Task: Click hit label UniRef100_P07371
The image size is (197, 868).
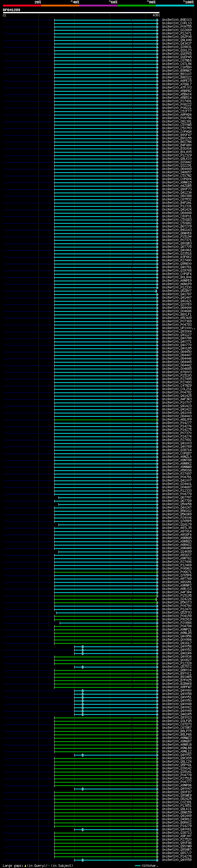Action: click(177, 240)
